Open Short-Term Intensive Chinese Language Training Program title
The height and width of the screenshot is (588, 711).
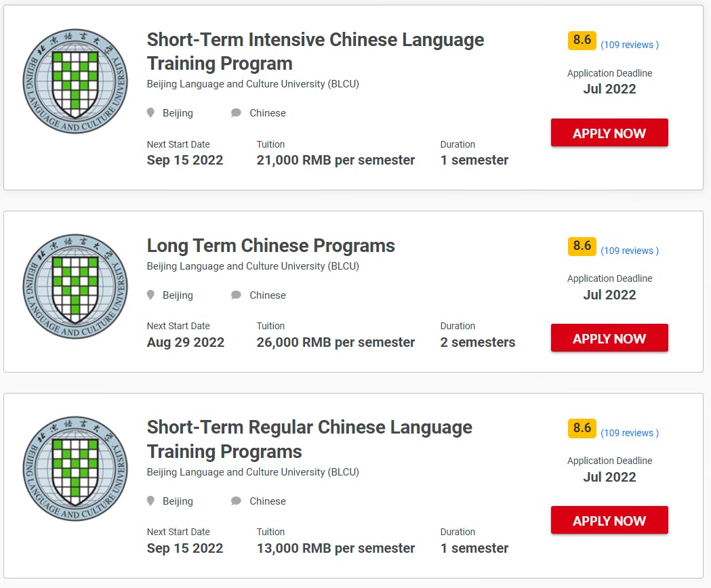coord(315,51)
